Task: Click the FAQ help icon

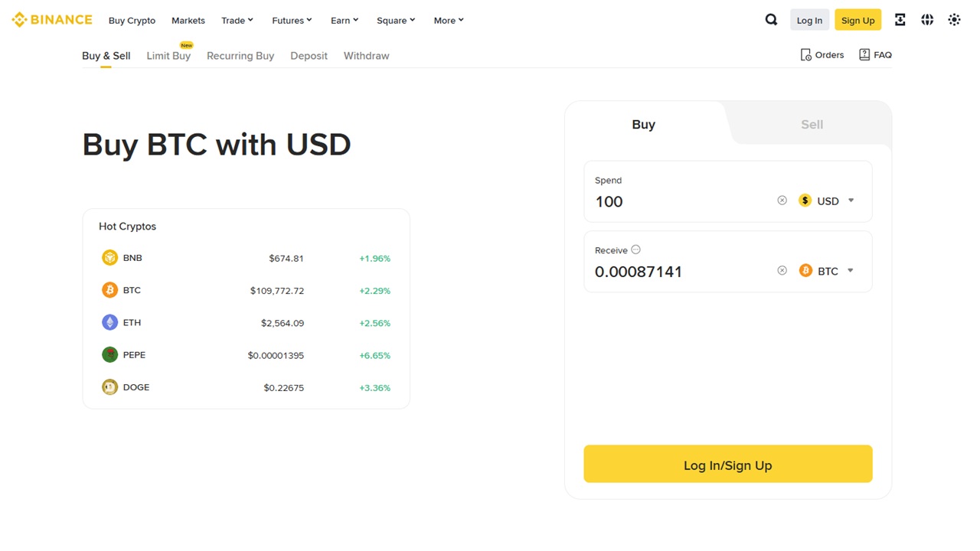Action: tap(864, 55)
